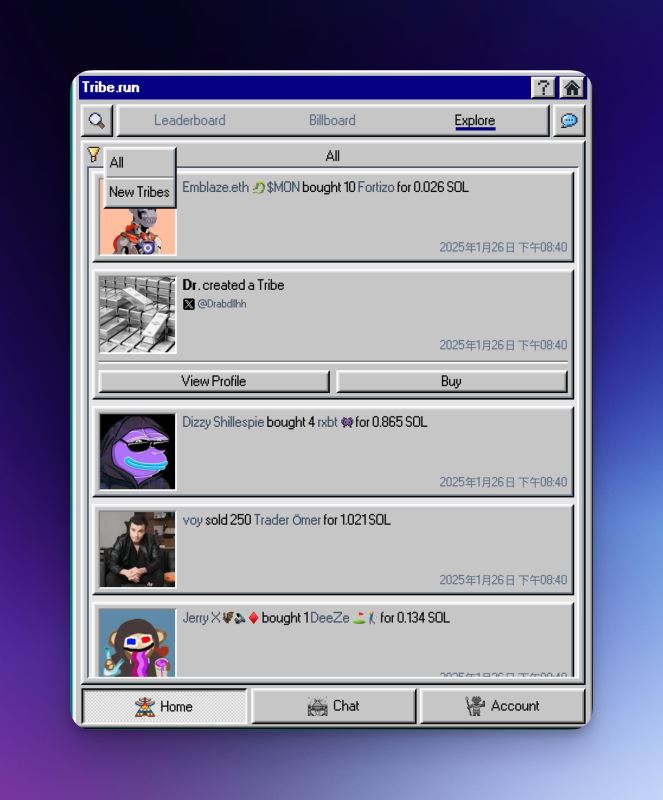The width and height of the screenshot is (663, 800).
Task: Go to home via title bar house icon
Action: [x=572, y=88]
